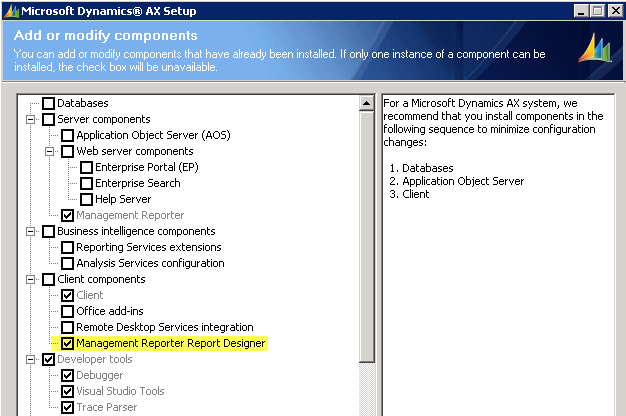Screen dimensions: 626x416
Task: Collapse the Developer tools node
Action: click(30, 359)
